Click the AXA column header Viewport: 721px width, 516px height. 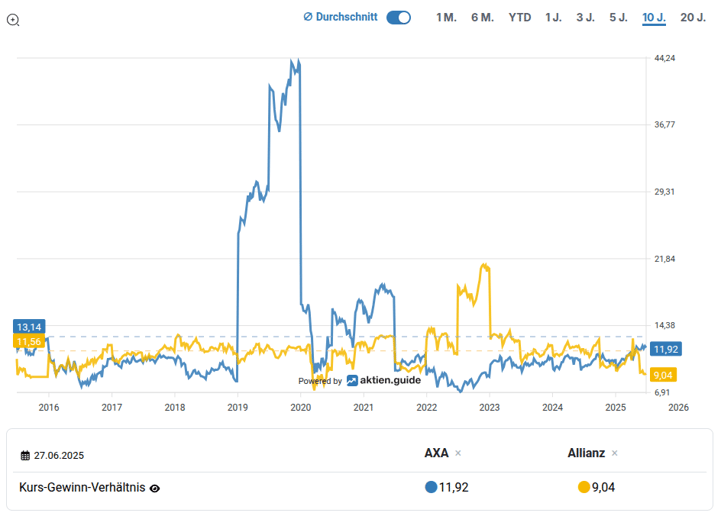click(x=436, y=453)
